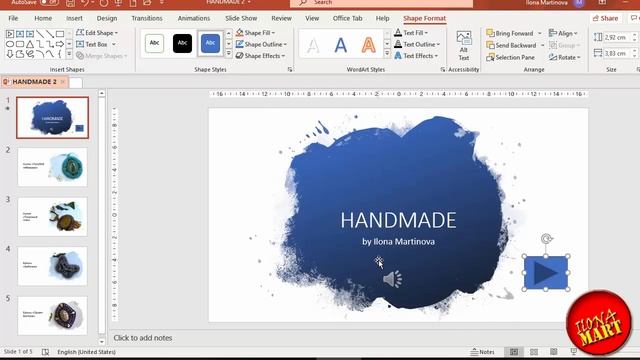Click Bring Forward button
Viewport: 640px width, 360px height.
click(x=510, y=33)
